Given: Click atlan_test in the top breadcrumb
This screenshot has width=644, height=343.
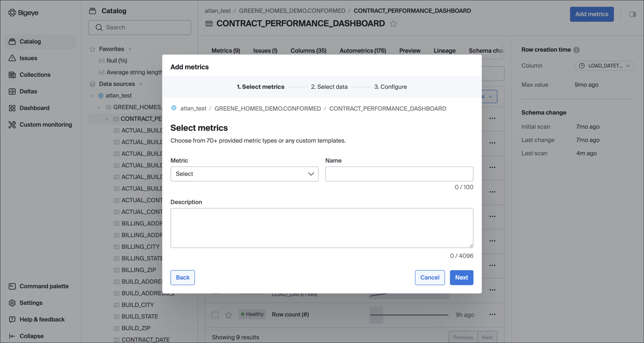Looking at the screenshot, I should [x=218, y=11].
